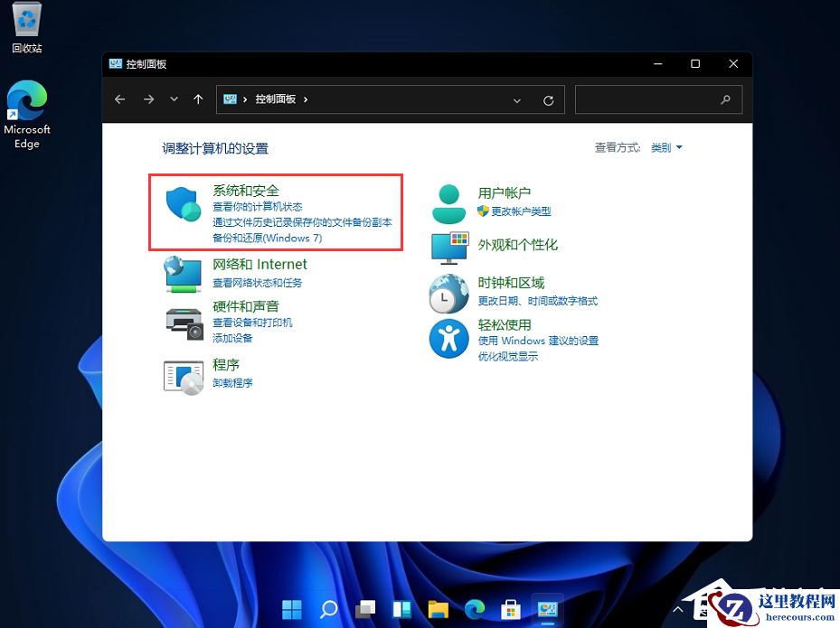Open Microsoft Store from the taskbar

510,609
